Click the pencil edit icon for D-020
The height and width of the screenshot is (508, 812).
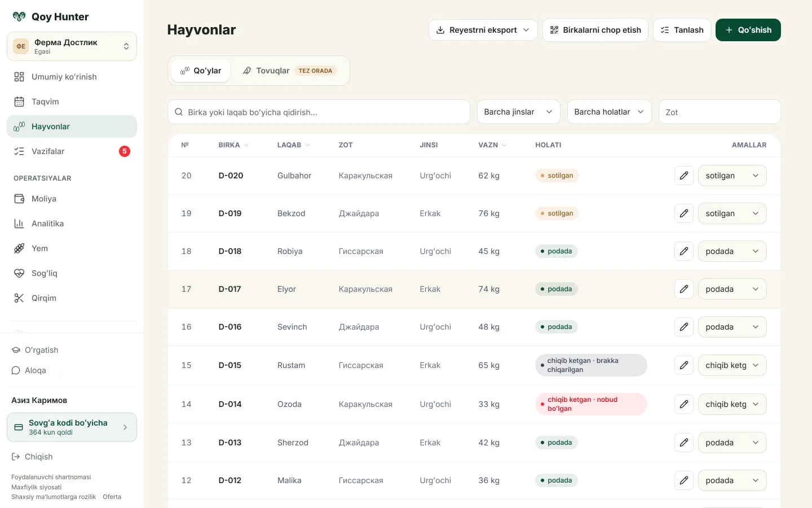(683, 176)
